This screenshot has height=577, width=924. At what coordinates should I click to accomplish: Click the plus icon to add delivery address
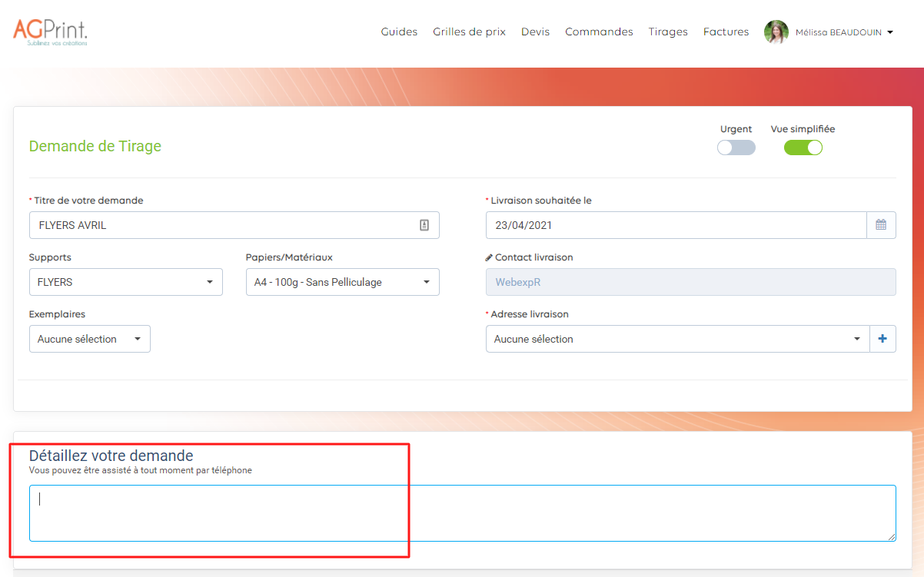pyautogui.click(x=882, y=339)
